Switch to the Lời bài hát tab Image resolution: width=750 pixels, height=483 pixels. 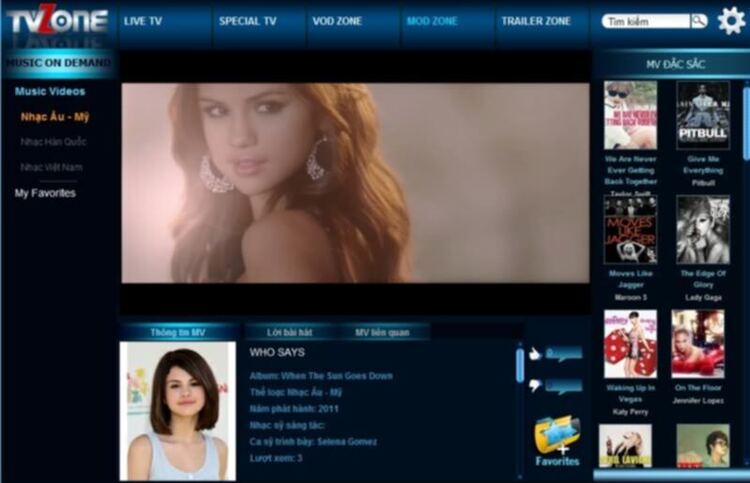pyautogui.click(x=289, y=332)
